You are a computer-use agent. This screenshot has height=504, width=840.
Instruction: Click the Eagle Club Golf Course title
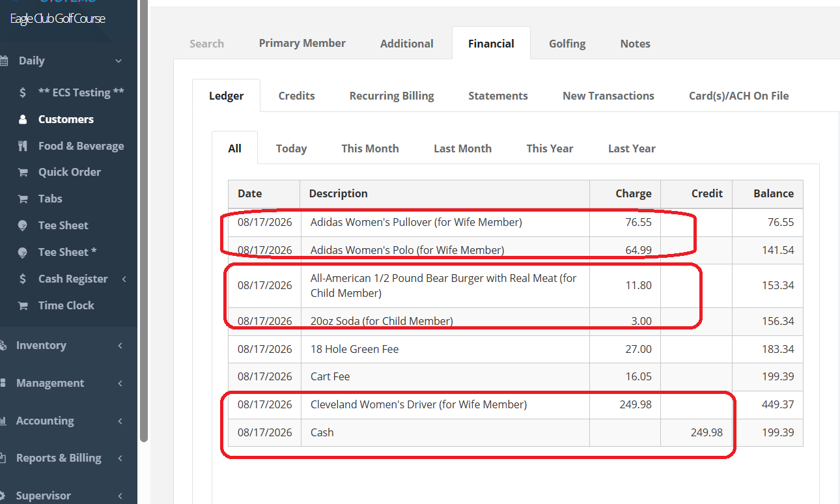(57, 18)
